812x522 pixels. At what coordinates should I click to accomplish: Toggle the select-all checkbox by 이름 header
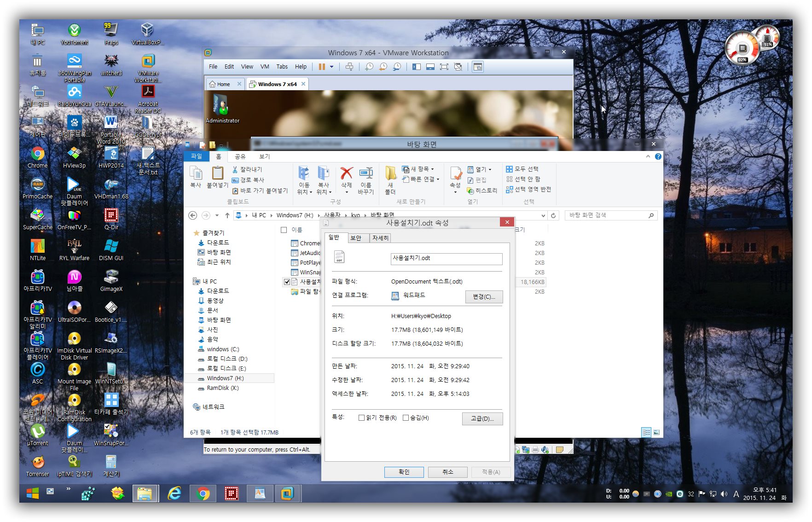pos(284,230)
